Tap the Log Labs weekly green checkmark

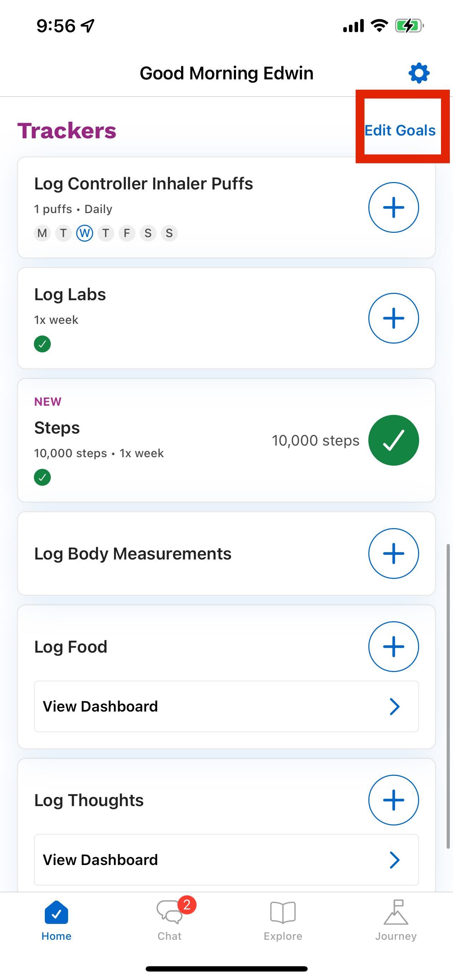42,344
